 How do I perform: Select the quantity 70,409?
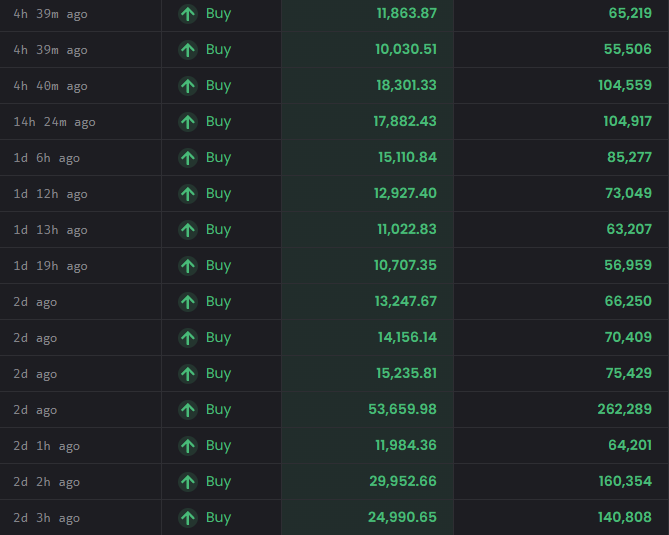[x=628, y=337]
